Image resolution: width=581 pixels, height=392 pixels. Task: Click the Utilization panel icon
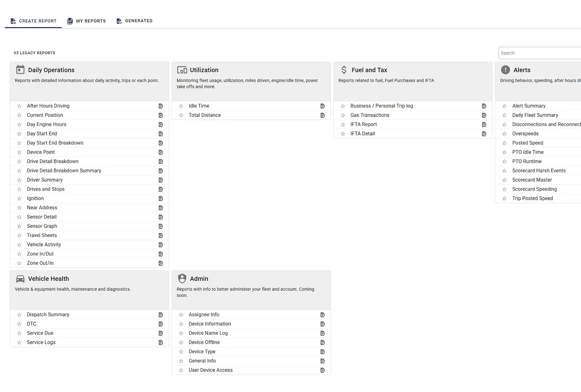[182, 70]
